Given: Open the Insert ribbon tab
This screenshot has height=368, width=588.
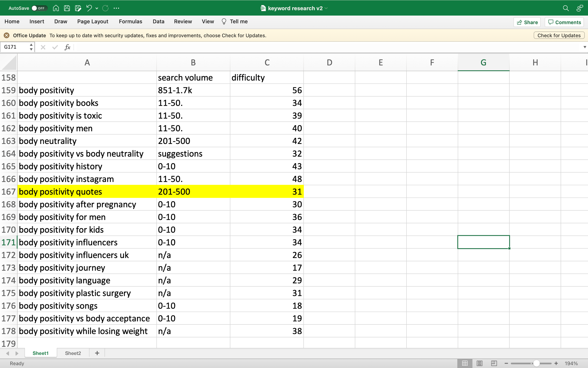Looking at the screenshot, I should coord(37,21).
